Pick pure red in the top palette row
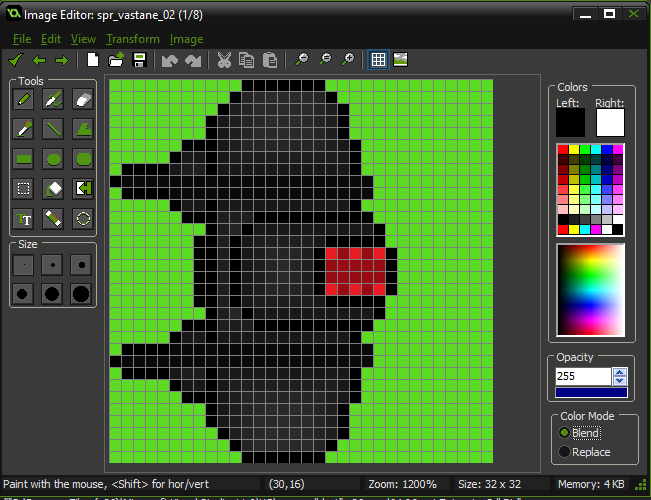This screenshot has height=500, width=651. [563, 149]
